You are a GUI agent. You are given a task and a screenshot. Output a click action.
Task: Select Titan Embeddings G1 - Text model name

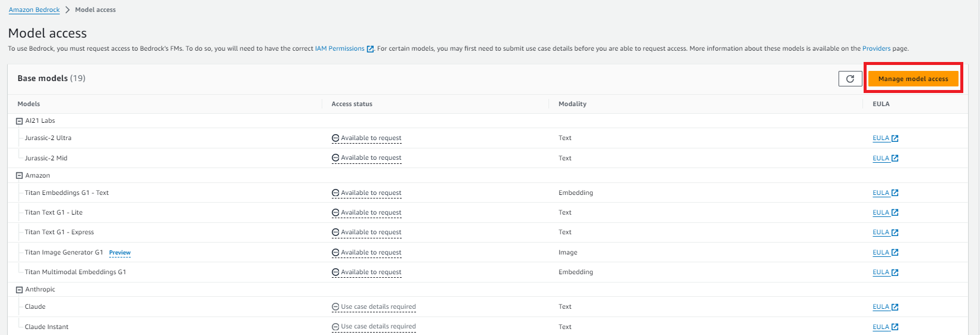[x=67, y=193]
